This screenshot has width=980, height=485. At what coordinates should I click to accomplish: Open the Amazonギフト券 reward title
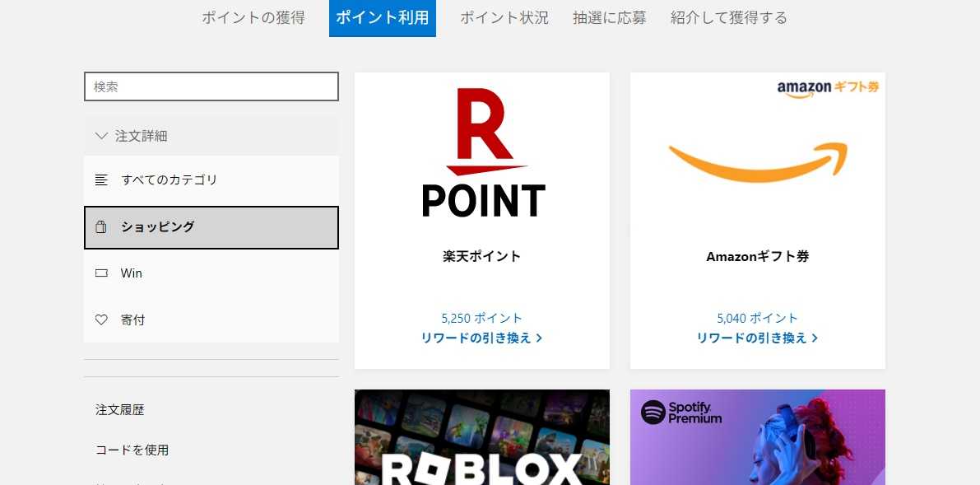coord(758,257)
